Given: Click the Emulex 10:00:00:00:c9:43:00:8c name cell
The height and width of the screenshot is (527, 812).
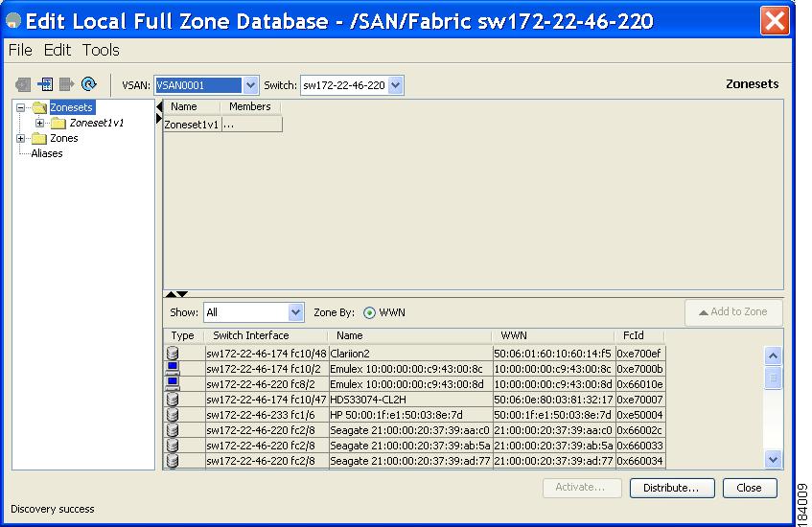Looking at the screenshot, I should click(x=410, y=369).
